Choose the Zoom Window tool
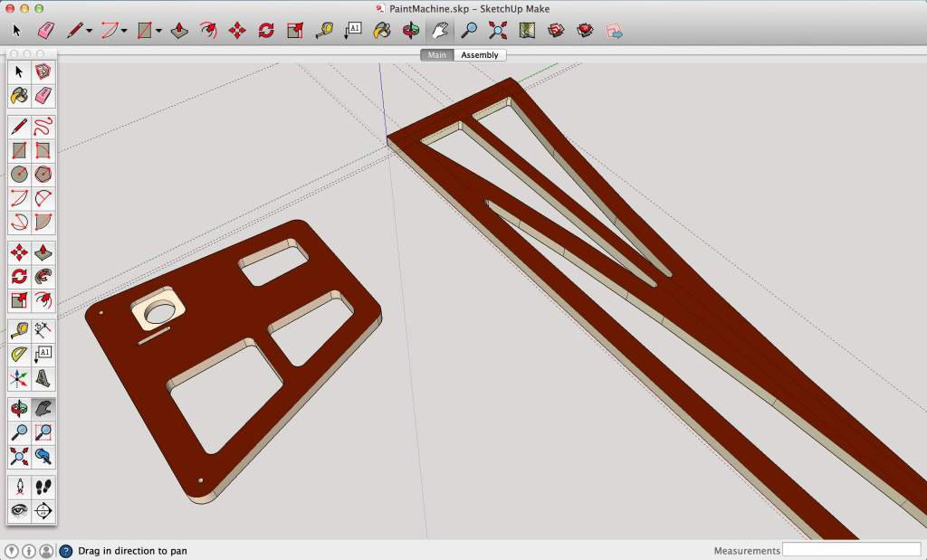The width and height of the screenshot is (927, 560). coord(43,432)
